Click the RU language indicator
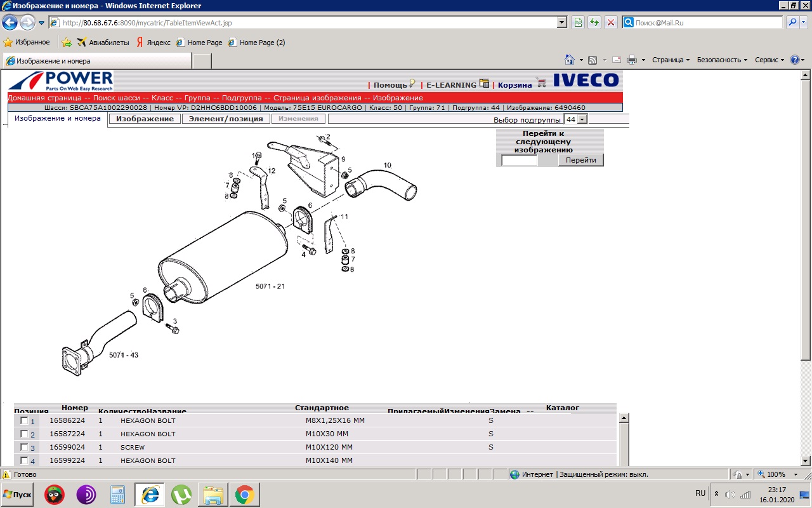812x508 pixels. click(700, 493)
